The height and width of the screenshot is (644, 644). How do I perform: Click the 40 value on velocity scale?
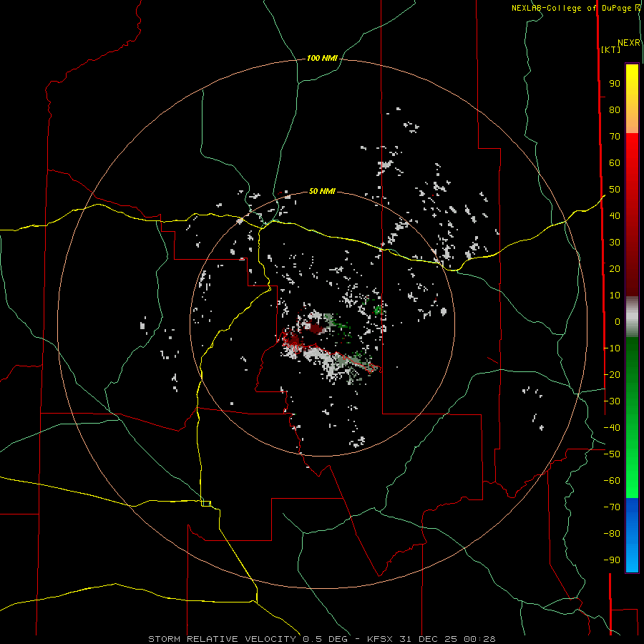[x=615, y=215]
